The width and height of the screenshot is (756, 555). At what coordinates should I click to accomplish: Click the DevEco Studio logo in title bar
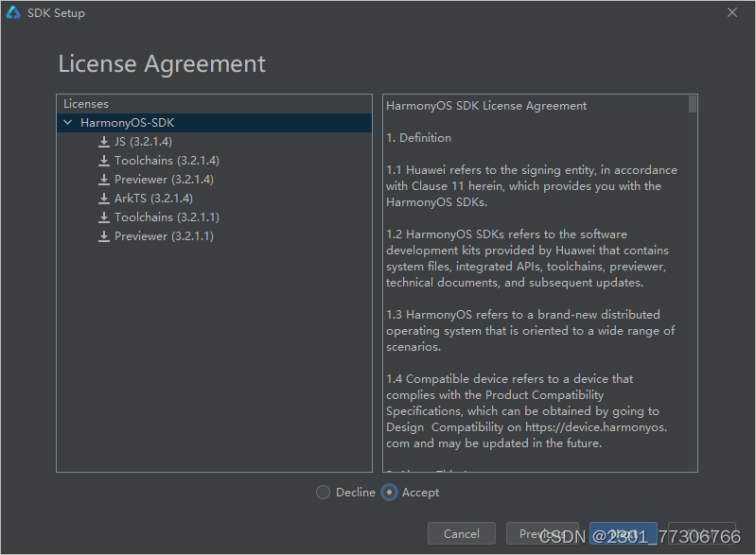tap(13, 12)
